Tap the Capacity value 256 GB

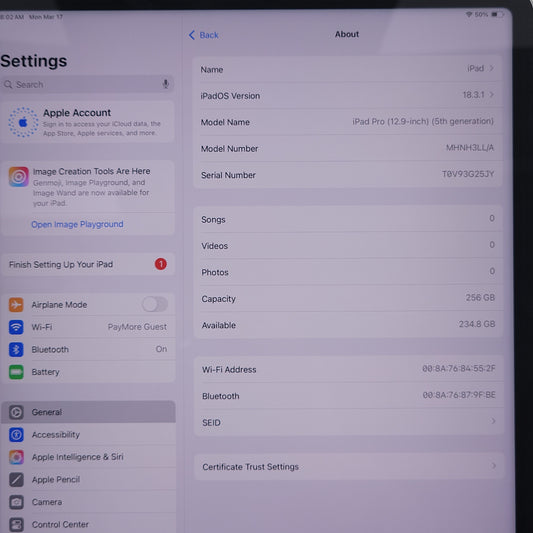coord(480,297)
